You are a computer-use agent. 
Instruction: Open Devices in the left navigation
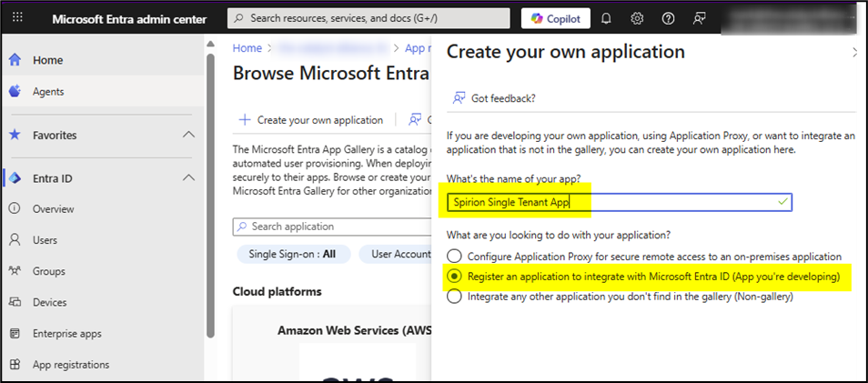(49, 302)
